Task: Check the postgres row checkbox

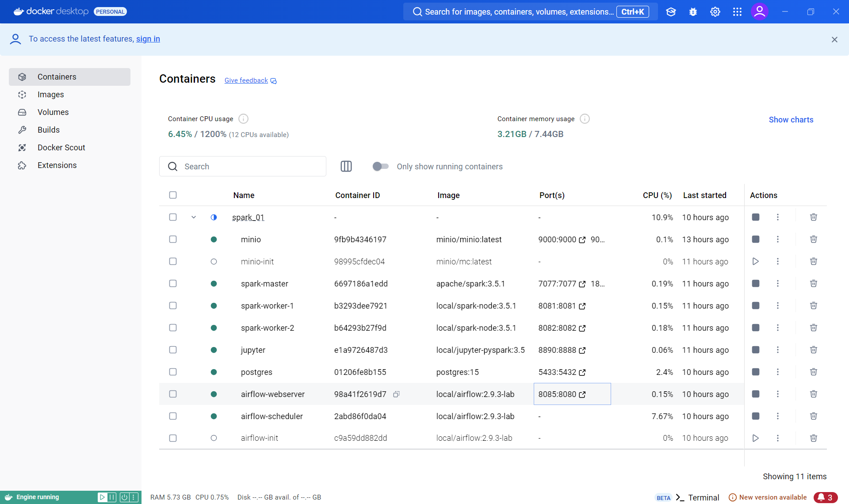Action: 173,372
